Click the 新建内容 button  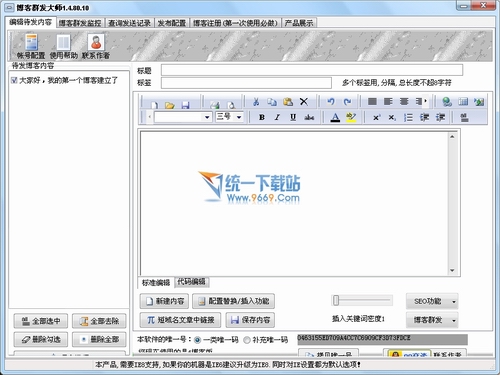(x=164, y=301)
